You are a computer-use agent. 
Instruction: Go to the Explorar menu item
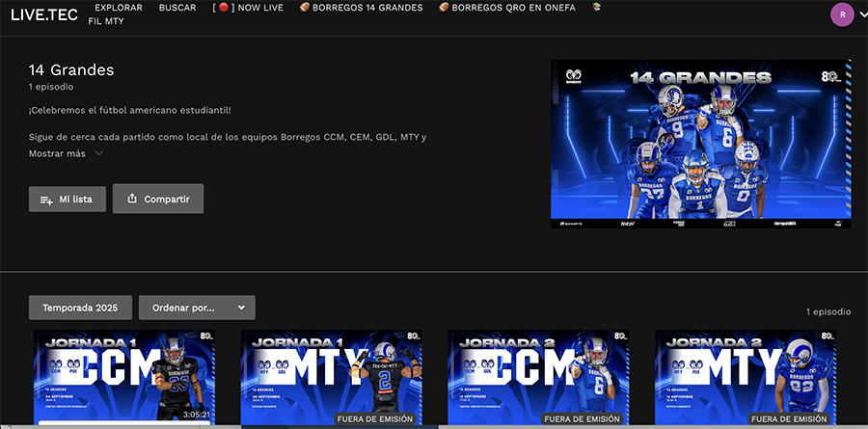(119, 8)
